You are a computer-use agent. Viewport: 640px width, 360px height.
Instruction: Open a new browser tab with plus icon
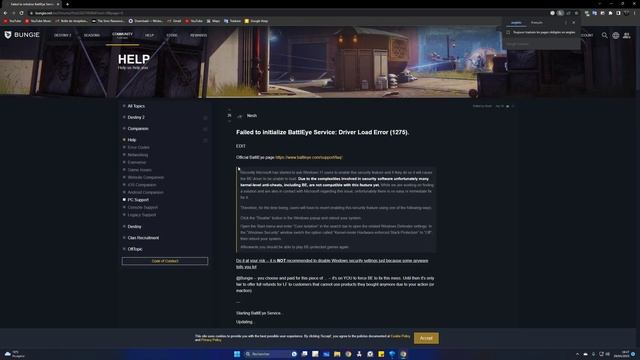(67, 4)
